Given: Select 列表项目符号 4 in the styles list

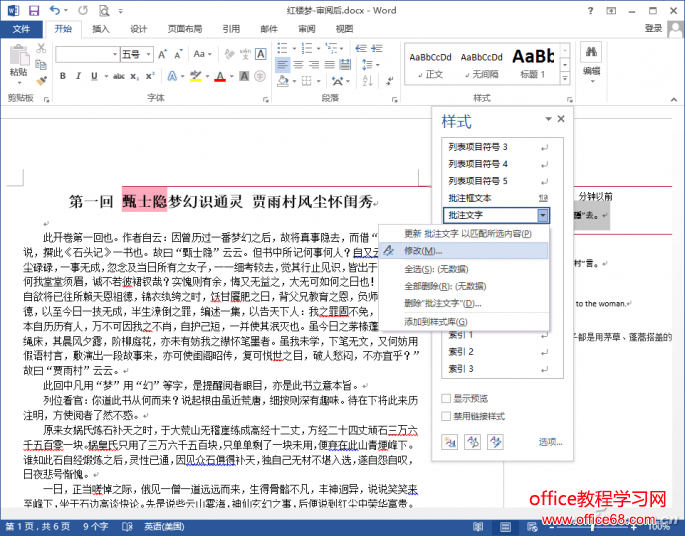Looking at the screenshot, I should point(478,163).
